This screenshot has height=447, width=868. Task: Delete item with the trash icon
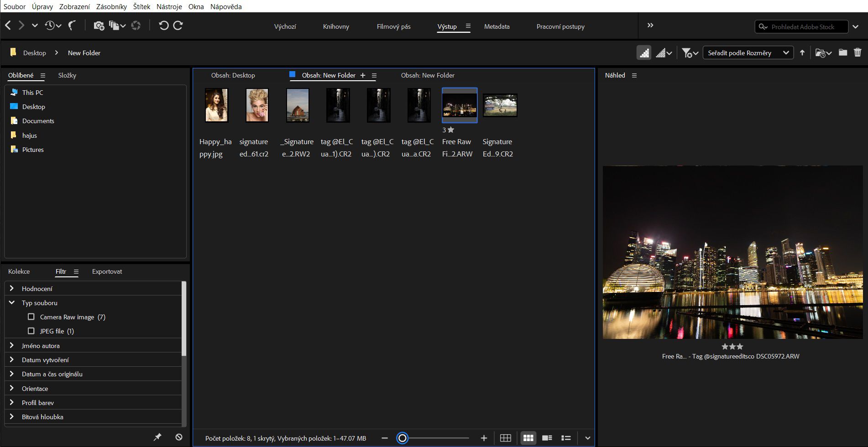[x=858, y=52]
